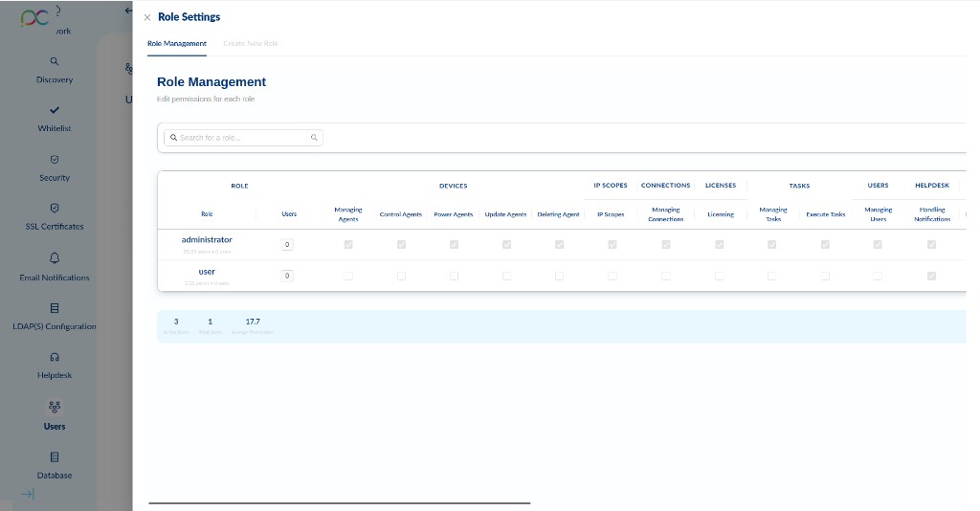The height and width of the screenshot is (511, 980).
Task: Expand the sidebar using the arrow icon
Action: 27,494
